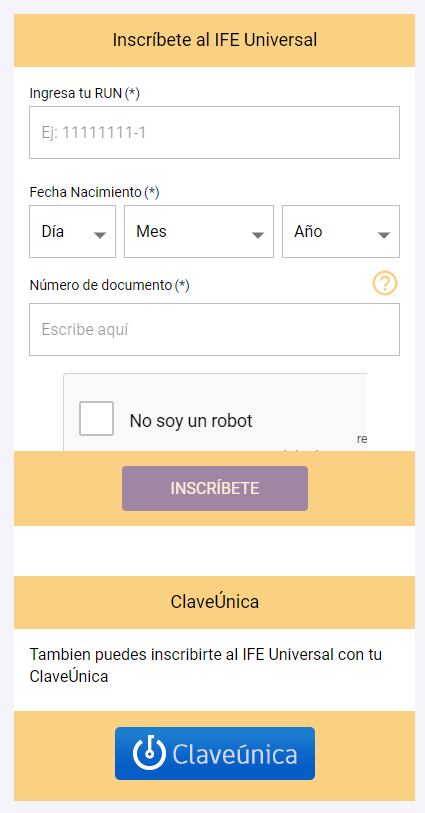The image size is (425, 813).
Task: Click the 'Ingresa tu RUN (*)' label
Action: click(x=84, y=93)
